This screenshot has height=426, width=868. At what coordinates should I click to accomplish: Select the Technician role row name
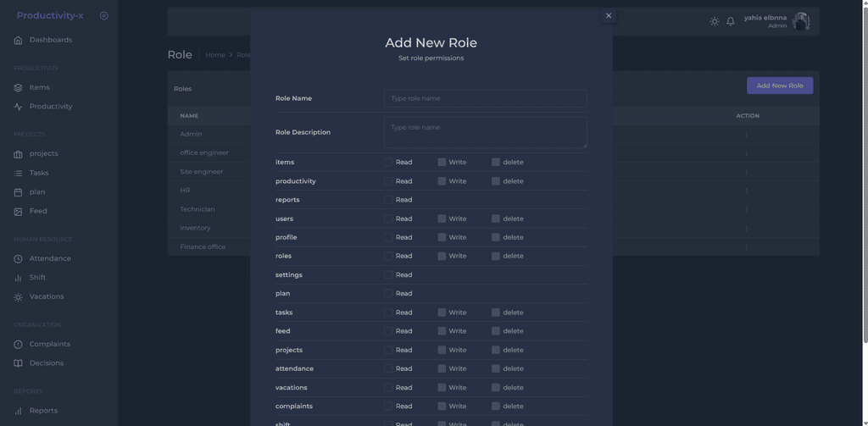(197, 209)
